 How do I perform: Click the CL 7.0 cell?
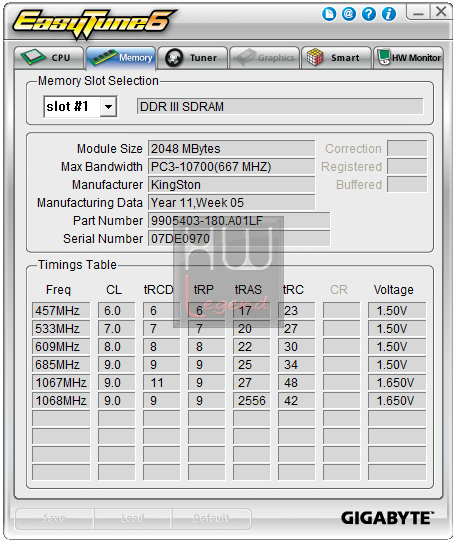[x=116, y=329]
